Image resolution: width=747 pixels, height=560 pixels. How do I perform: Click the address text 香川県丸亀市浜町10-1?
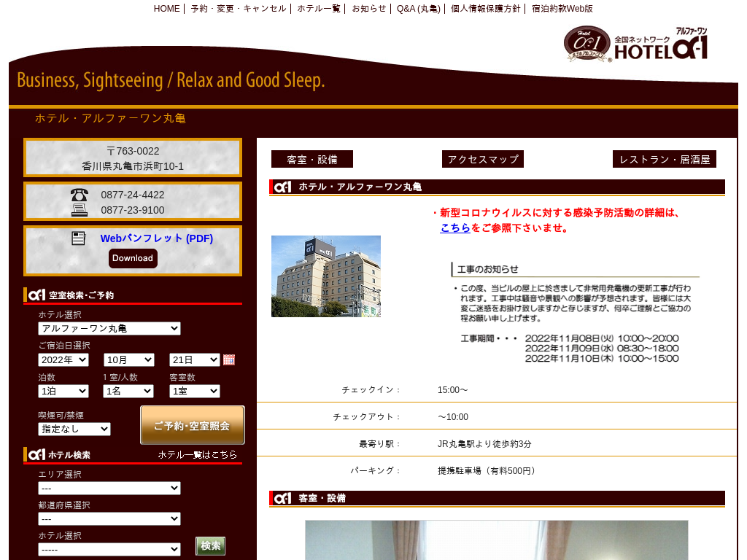pos(133,166)
